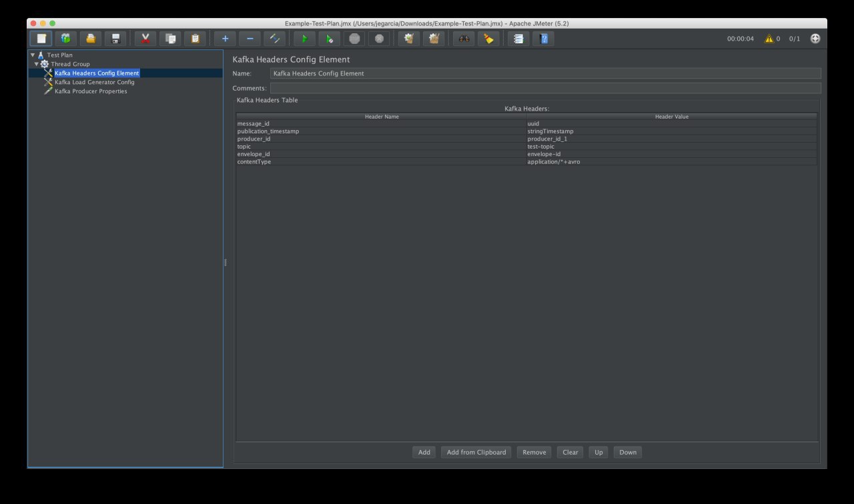The image size is (854, 504).
Task: Click into the Comments input field
Action: pos(545,88)
